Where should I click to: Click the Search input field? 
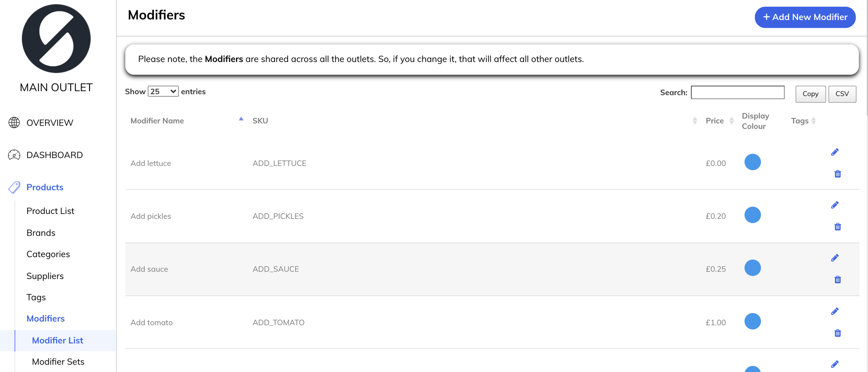click(737, 92)
